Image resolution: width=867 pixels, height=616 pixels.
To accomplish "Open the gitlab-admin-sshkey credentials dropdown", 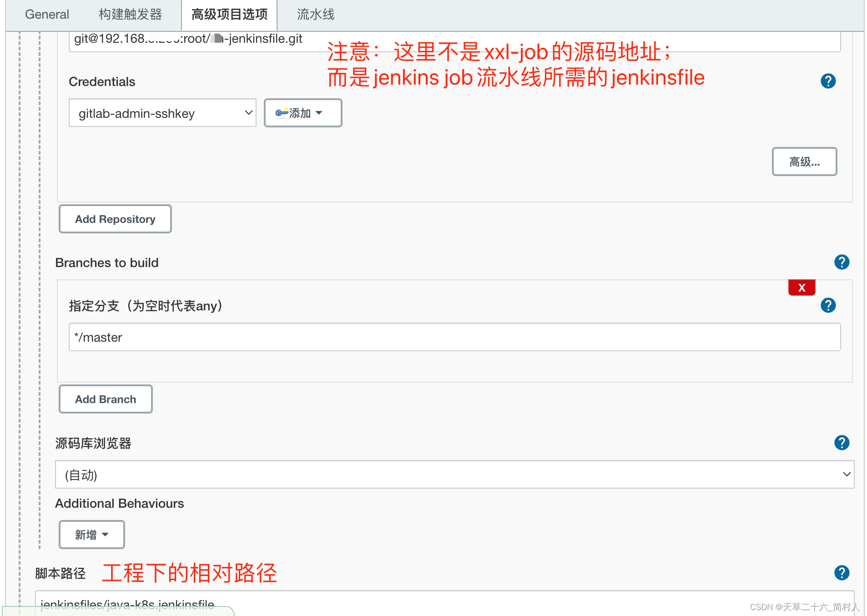I will pyautogui.click(x=162, y=113).
